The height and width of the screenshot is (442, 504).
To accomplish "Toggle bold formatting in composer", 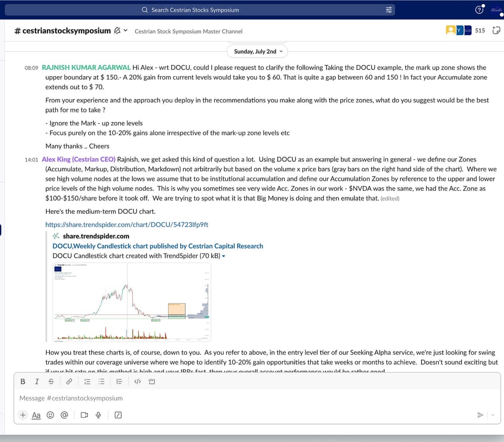I will tap(23, 382).
